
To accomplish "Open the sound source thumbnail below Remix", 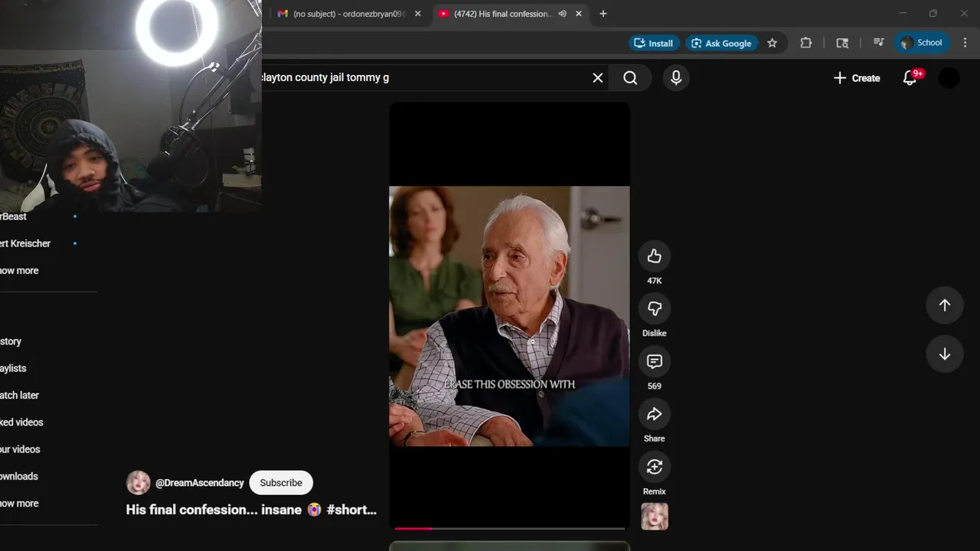I will [x=654, y=517].
